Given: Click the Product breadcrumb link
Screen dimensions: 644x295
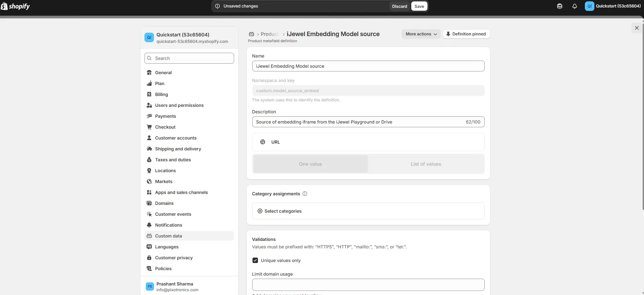Looking at the screenshot, I should 269,34.
